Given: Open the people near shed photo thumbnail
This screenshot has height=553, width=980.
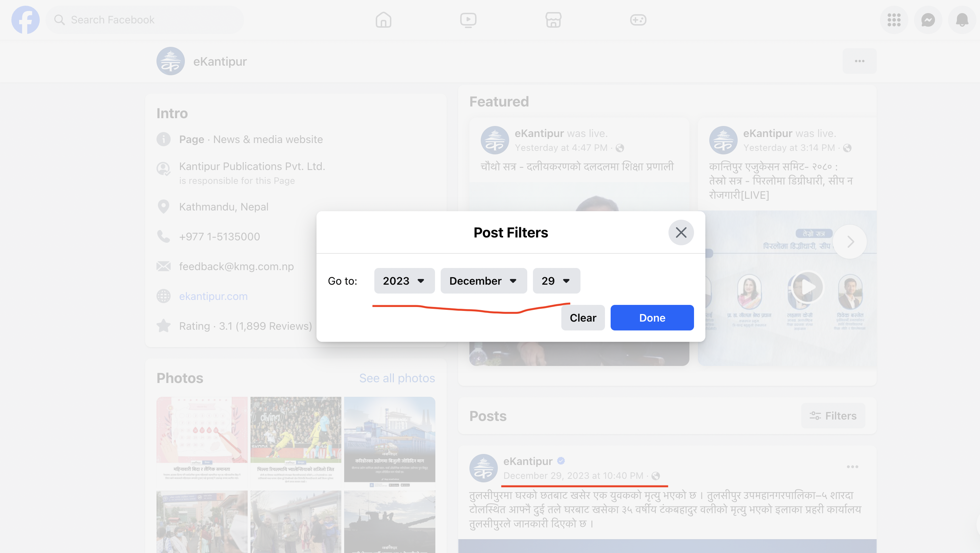Looking at the screenshot, I should click(296, 522).
